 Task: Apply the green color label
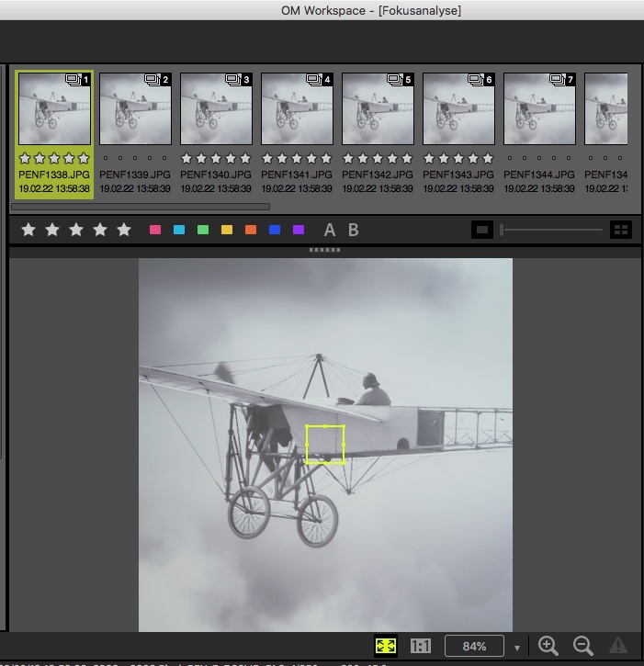[203, 230]
